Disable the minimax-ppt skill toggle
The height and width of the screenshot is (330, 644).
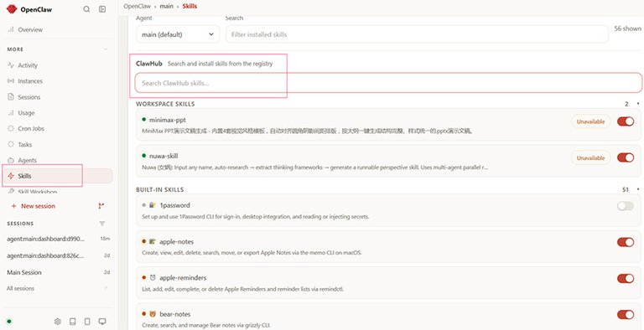(626, 121)
